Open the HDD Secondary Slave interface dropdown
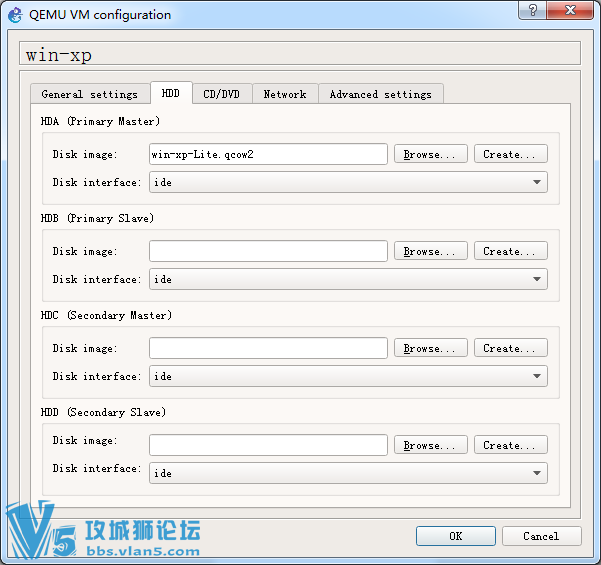The width and height of the screenshot is (601, 565). tap(348, 473)
